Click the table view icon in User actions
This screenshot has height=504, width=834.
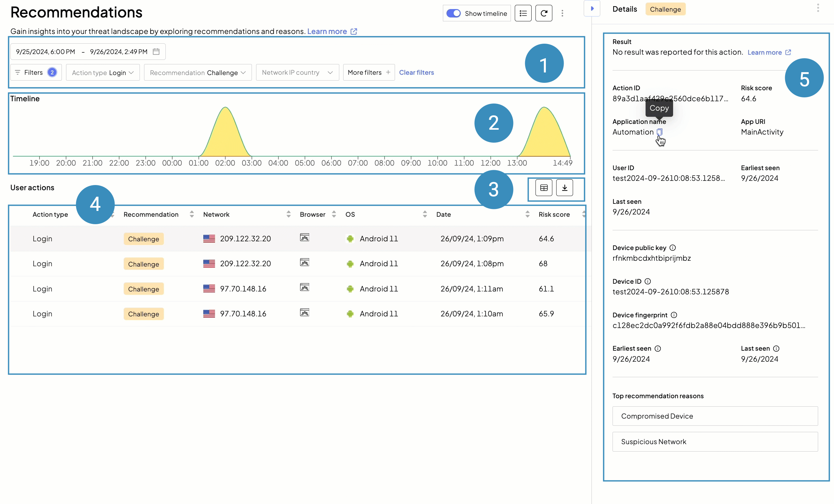tap(543, 188)
